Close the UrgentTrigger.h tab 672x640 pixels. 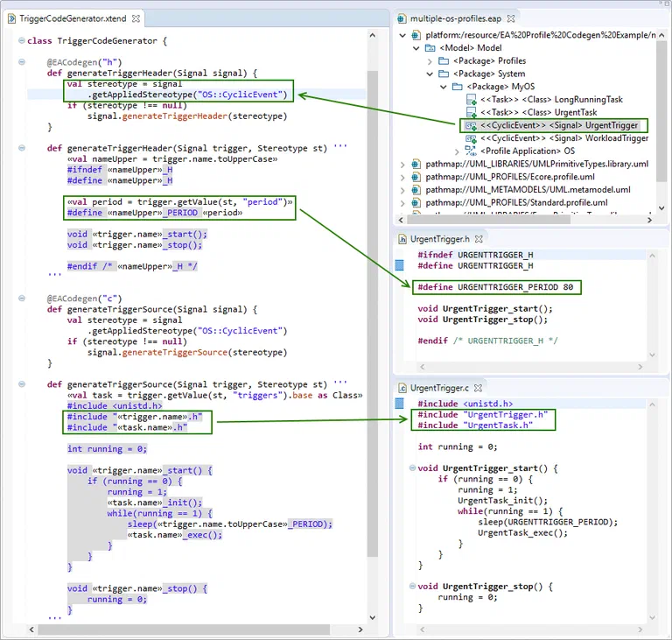click(x=479, y=239)
